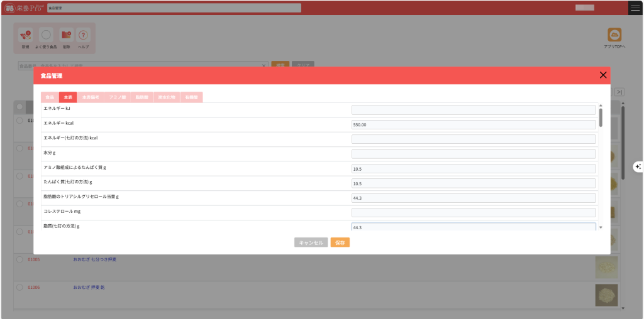The image size is (644, 319).
Task: Open the hamburger menu at top right
Action: click(635, 8)
